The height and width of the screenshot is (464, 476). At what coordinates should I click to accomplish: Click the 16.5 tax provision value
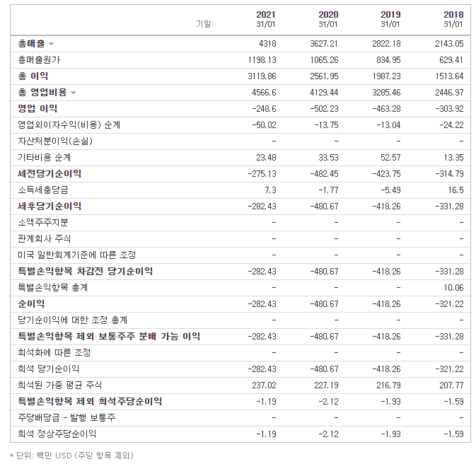point(455,190)
